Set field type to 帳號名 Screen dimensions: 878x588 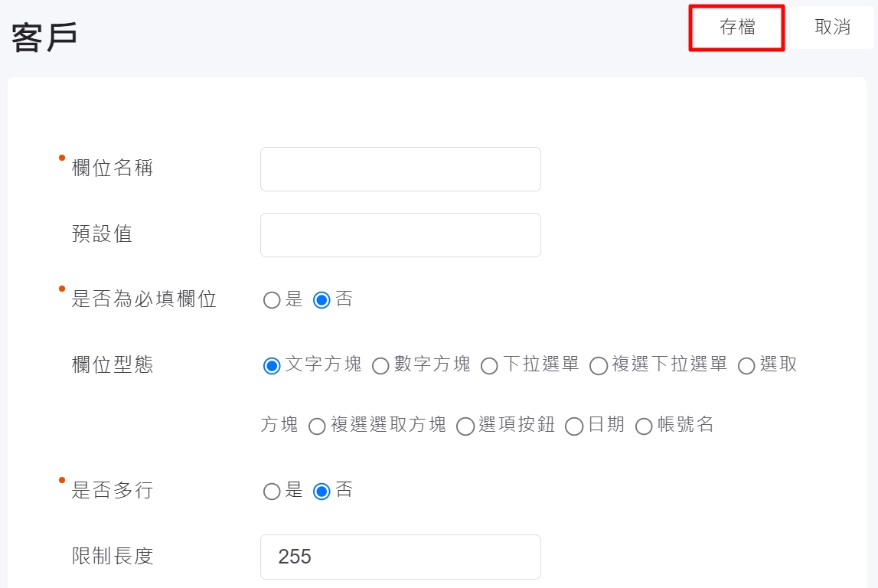pos(644,426)
